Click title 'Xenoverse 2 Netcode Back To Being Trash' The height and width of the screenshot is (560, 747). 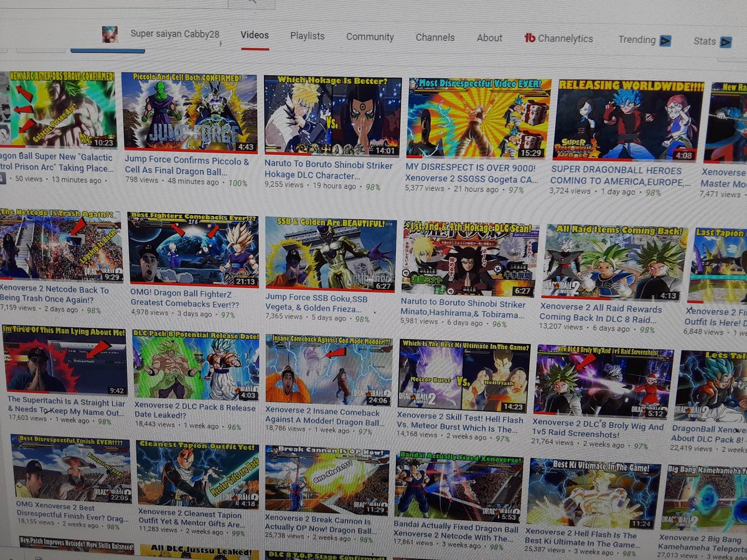(54, 294)
